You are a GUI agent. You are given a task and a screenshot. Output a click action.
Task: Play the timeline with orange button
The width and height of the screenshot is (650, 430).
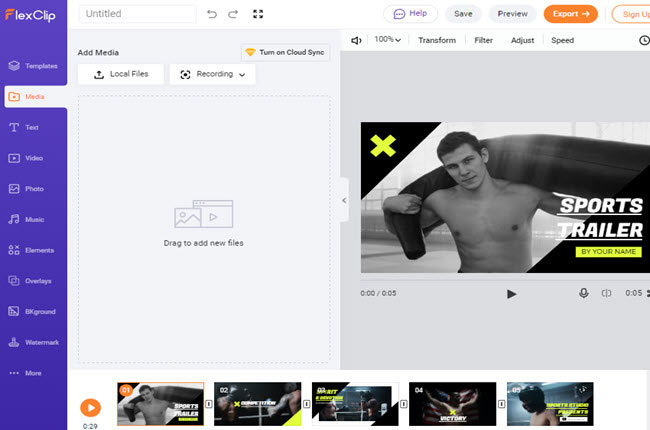point(90,407)
